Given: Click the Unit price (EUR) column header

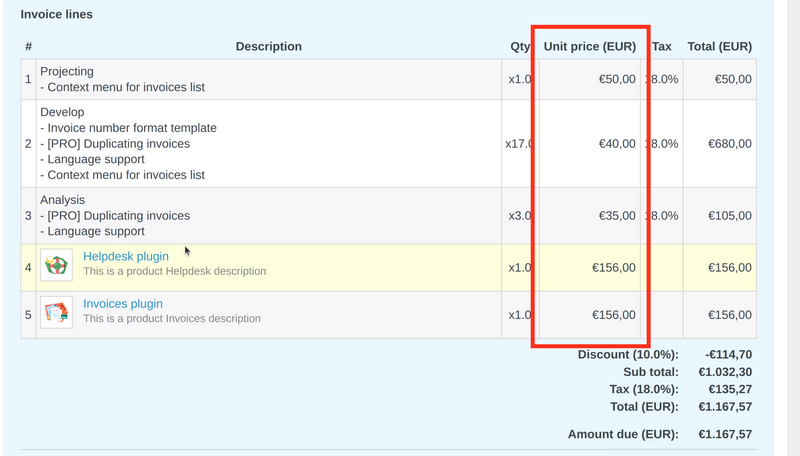Looking at the screenshot, I should (589, 47).
